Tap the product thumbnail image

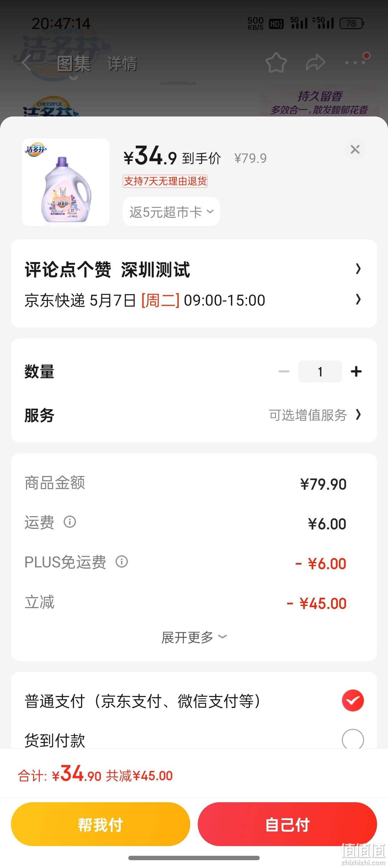[x=66, y=182]
